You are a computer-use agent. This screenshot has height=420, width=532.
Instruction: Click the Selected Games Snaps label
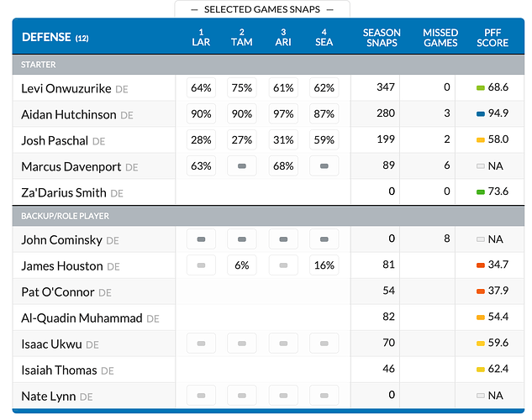[x=262, y=9]
